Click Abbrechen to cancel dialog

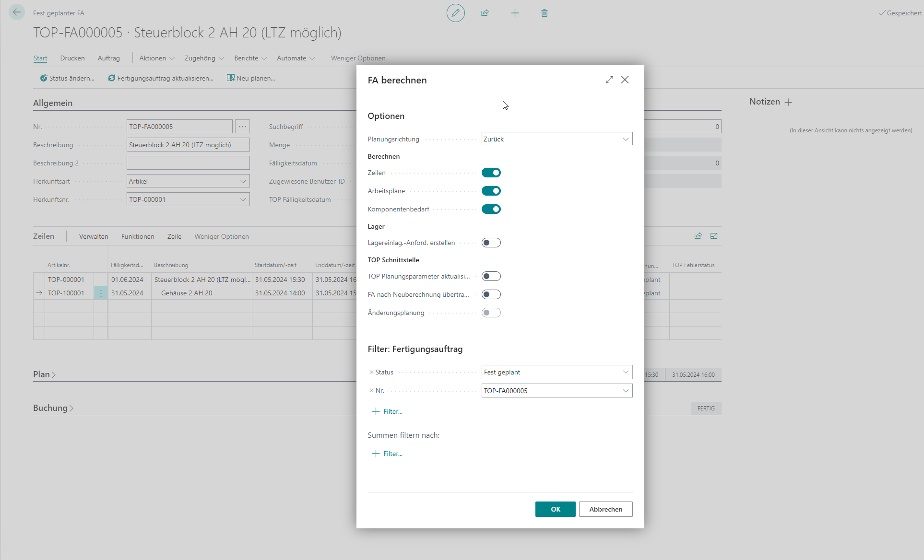[x=605, y=509]
